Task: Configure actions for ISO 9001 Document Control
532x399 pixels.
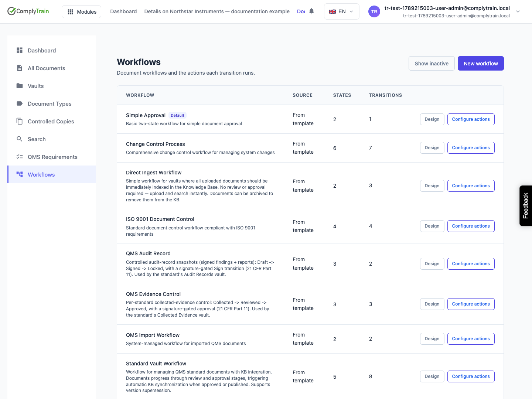Action: 471,226
